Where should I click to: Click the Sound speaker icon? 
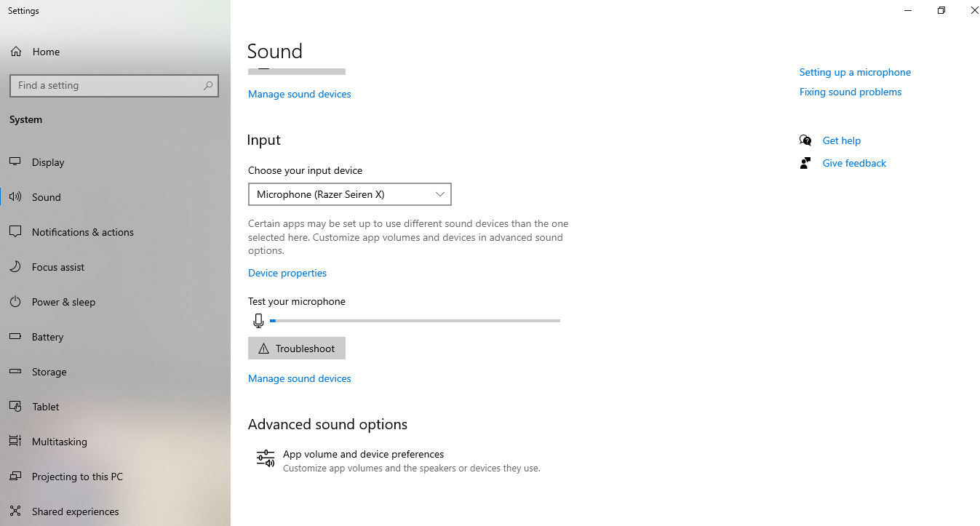point(15,197)
